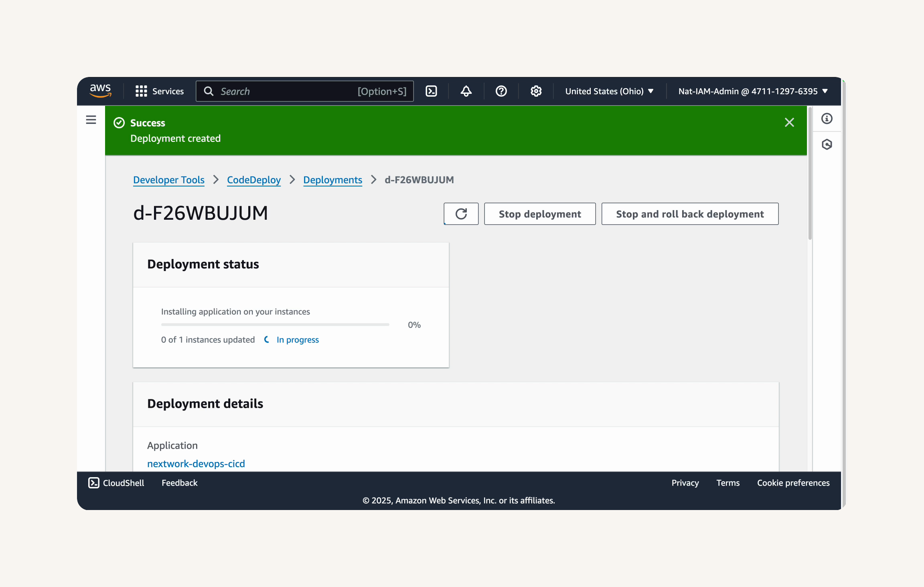Open Cookie preferences
The image size is (924, 587).
click(x=793, y=483)
